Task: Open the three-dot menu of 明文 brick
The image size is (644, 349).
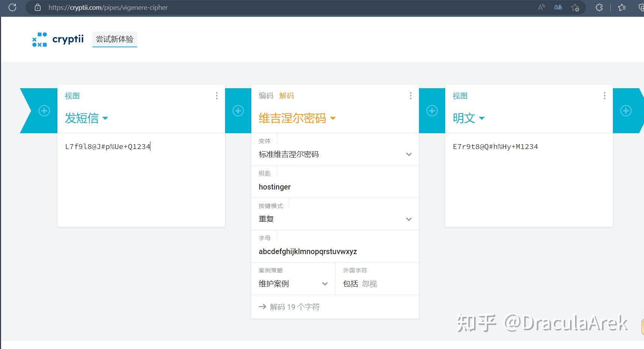Action: pos(605,96)
